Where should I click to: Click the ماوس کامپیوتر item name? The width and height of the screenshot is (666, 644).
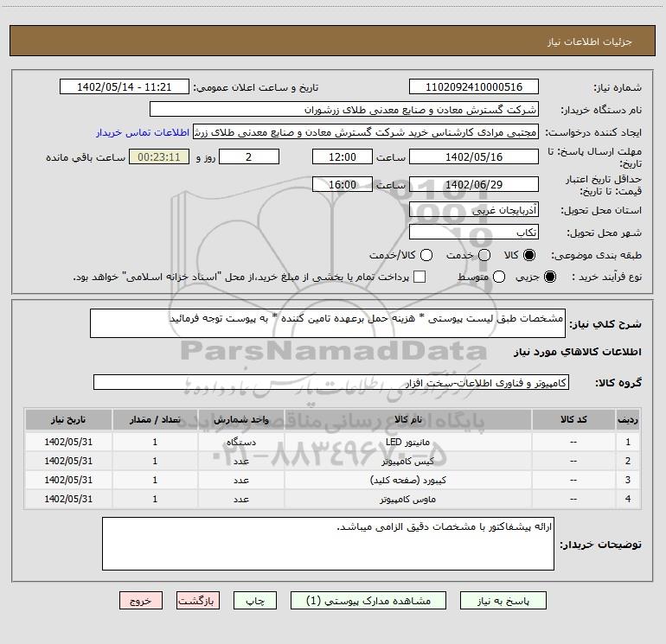point(407,500)
